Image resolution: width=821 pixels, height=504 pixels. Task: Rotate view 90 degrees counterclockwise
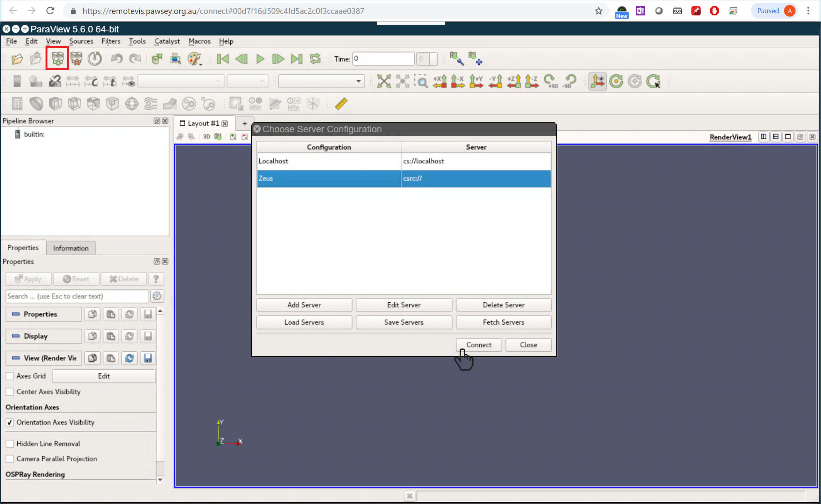click(x=569, y=81)
